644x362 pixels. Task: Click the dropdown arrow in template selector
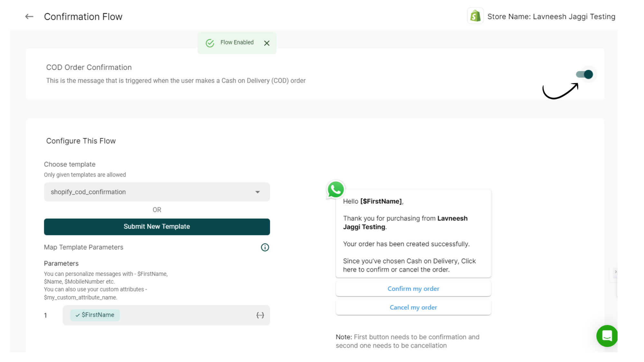pyautogui.click(x=258, y=192)
